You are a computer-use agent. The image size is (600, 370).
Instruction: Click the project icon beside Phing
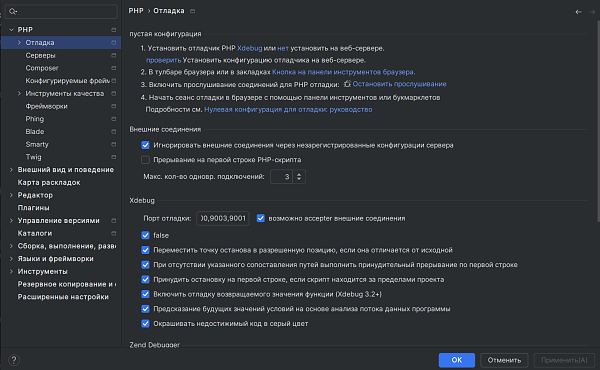114,119
